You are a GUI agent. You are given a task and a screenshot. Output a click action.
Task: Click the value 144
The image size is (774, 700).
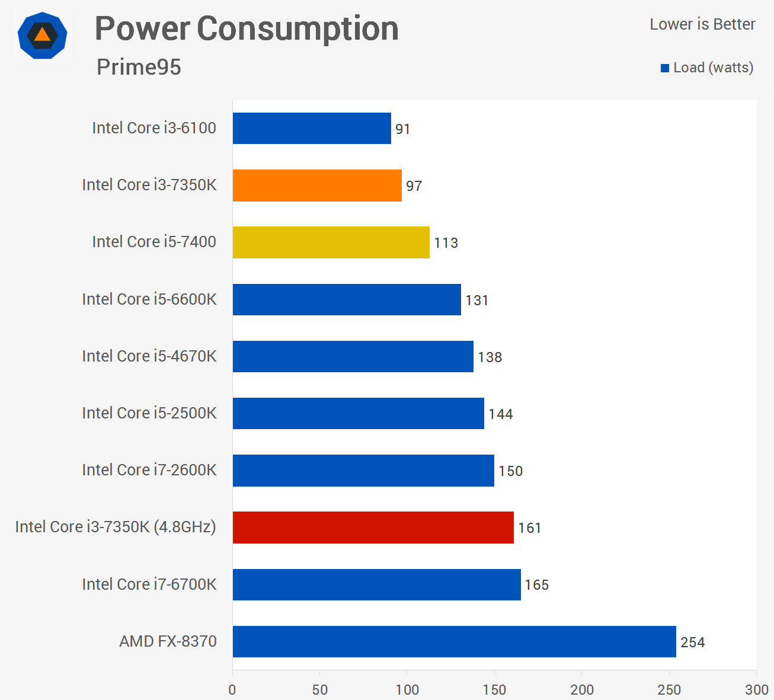pos(501,414)
